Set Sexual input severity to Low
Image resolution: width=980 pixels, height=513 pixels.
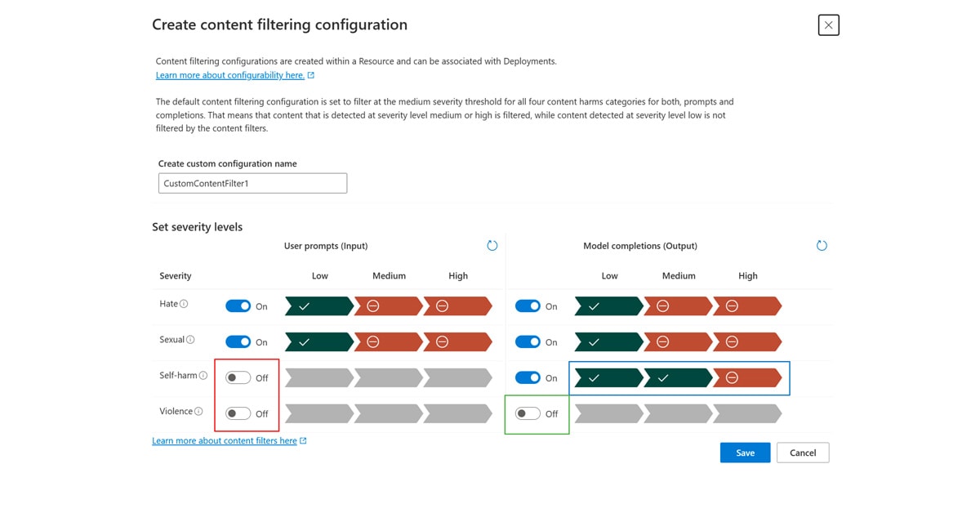(x=319, y=341)
